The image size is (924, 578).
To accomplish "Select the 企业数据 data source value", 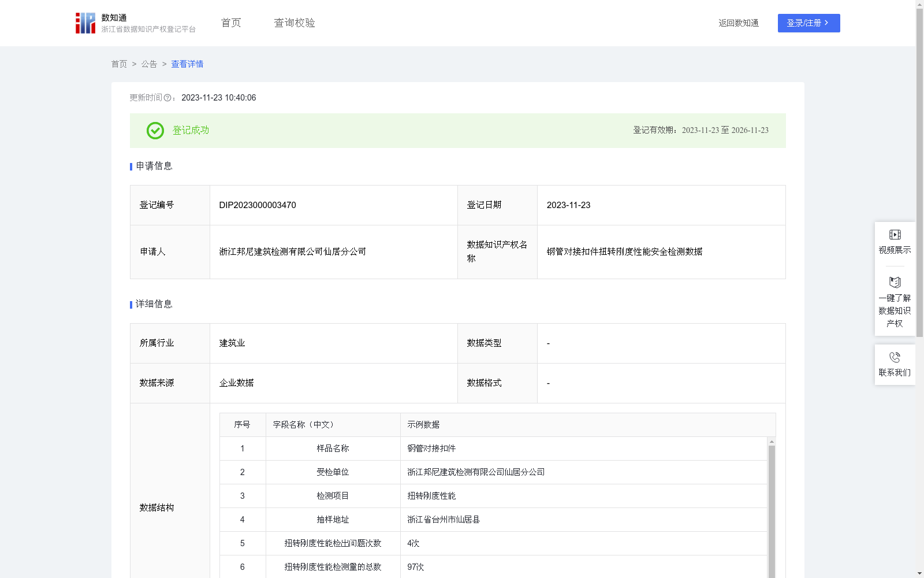I will pos(236,383).
